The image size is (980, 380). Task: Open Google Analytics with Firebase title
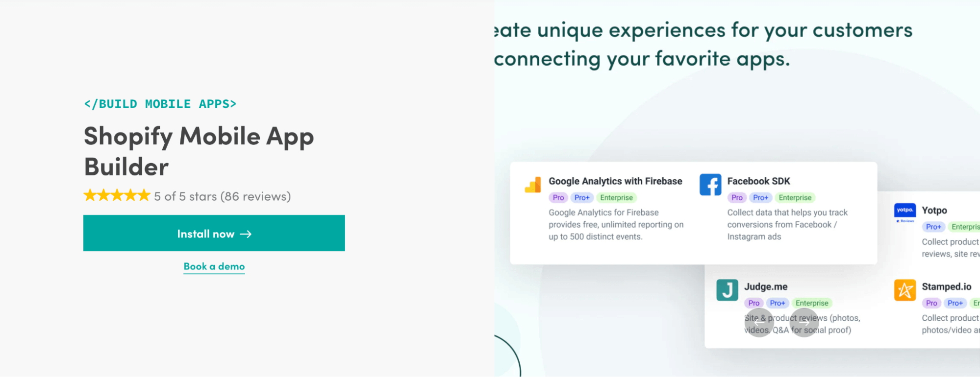click(615, 181)
